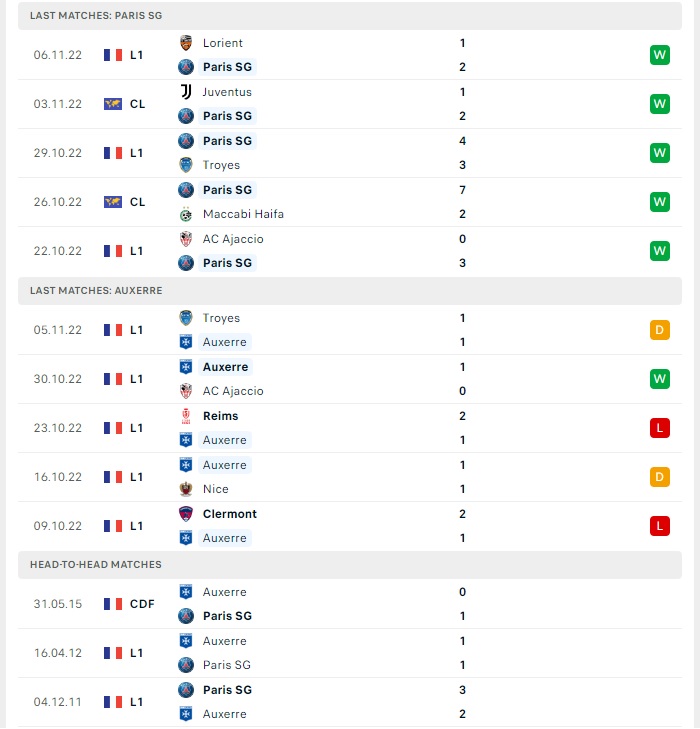
Task: Open the Nice team name link
Action: (x=216, y=489)
